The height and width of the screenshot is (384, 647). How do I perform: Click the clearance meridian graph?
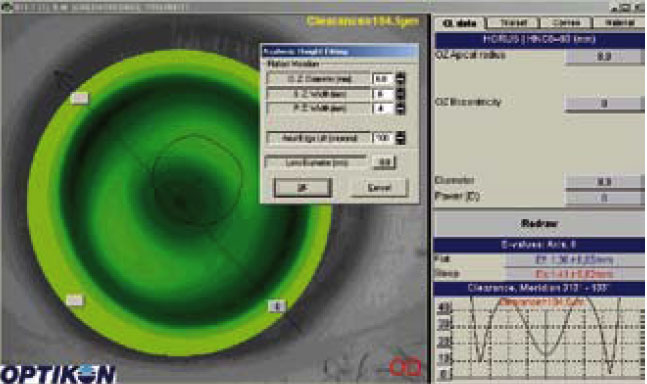point(540,337)
